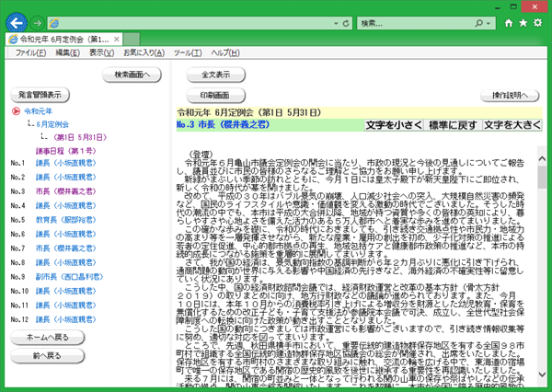Refresh the page with the reload icon

pyautogui.click(x=346, y=24)
